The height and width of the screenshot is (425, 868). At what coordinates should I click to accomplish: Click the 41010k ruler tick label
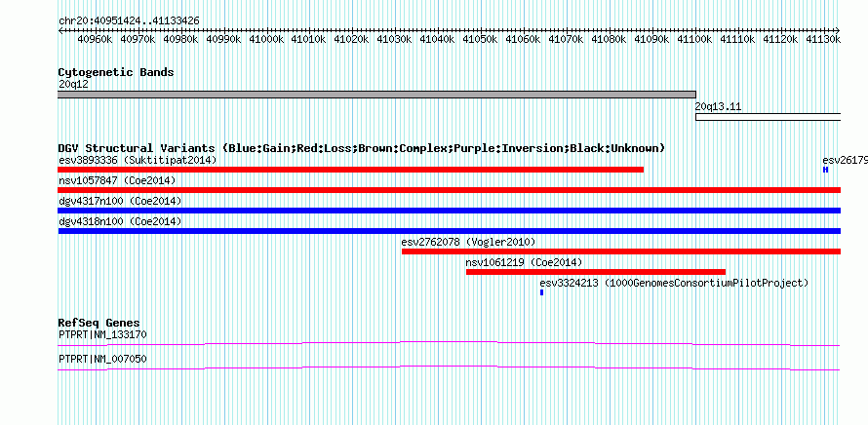click(x=309, y=40)
